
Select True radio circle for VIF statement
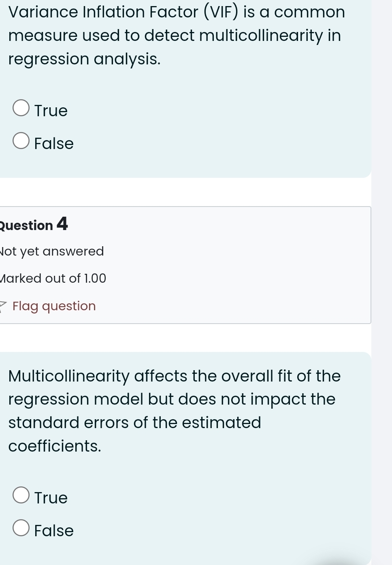click(x=21, y=108)
